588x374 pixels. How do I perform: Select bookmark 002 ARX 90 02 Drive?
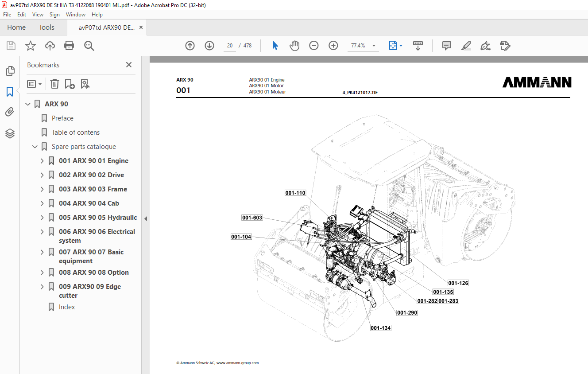pos(91,175)
